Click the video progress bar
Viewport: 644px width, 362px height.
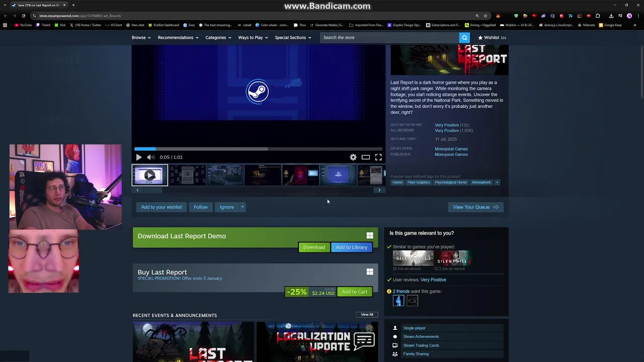point(258,149)
